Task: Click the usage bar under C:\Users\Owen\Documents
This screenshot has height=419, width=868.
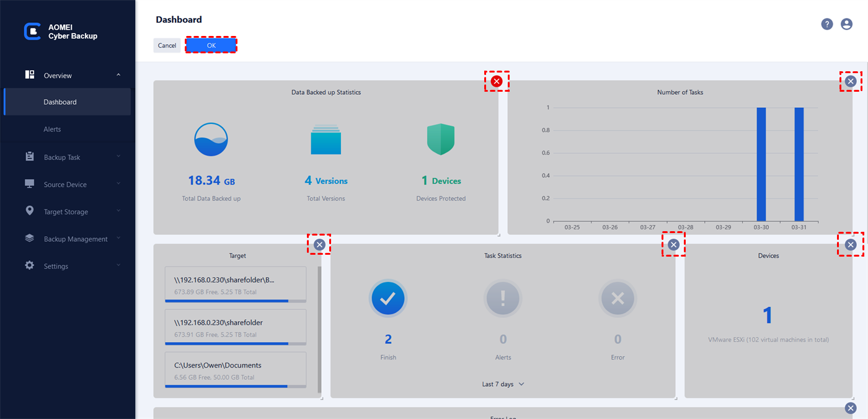Action: point(236,386)
